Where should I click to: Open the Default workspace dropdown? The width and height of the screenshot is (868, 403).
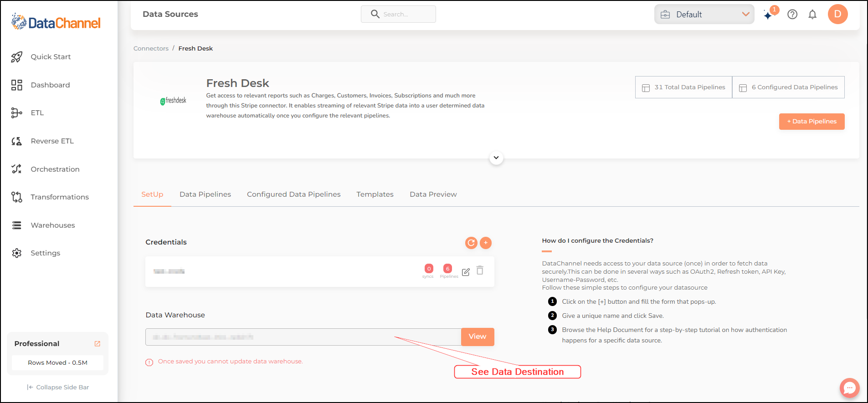tap(704, 15)
